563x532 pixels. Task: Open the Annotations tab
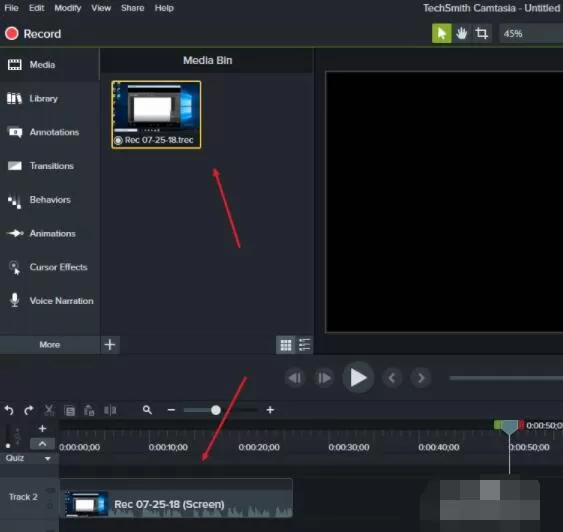click(50, 132)
